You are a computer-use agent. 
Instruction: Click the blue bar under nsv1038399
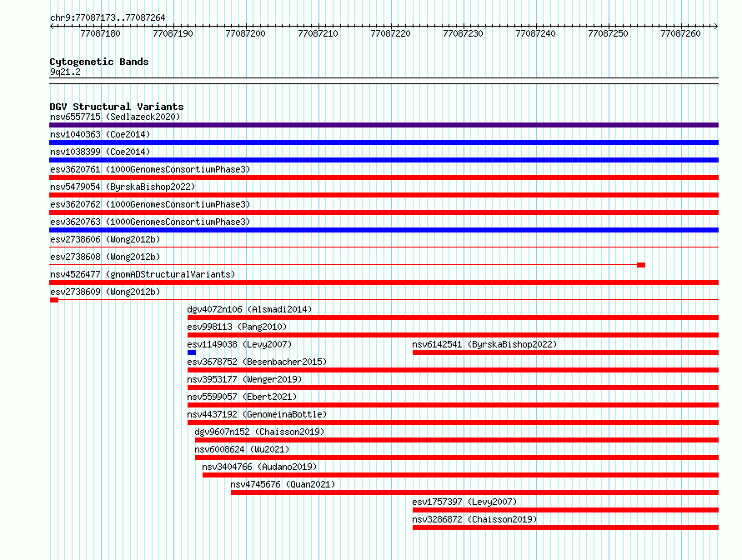tap(384, 160)
